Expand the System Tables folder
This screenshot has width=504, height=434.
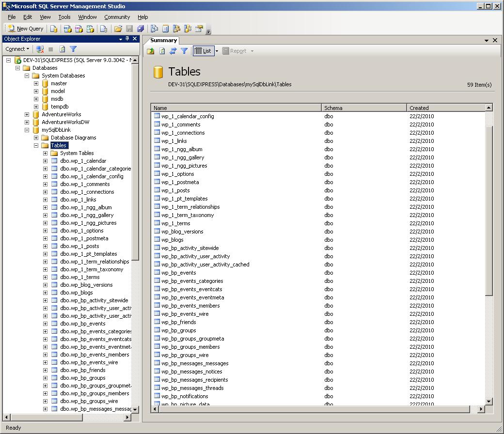pyautogui.click(x=46, y=153)
